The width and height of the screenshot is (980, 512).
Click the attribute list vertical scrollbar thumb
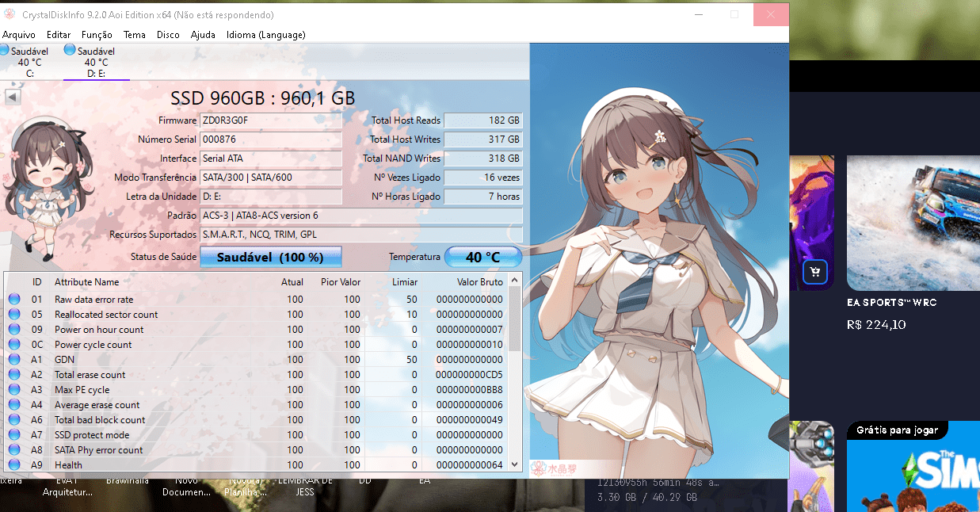tap(514, 319)
